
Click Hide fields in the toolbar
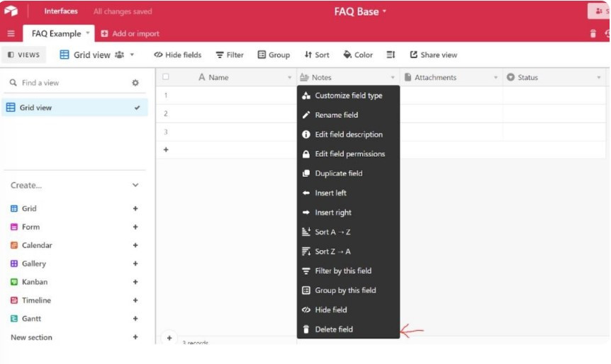pyautogui.click(x=178, y=55)
